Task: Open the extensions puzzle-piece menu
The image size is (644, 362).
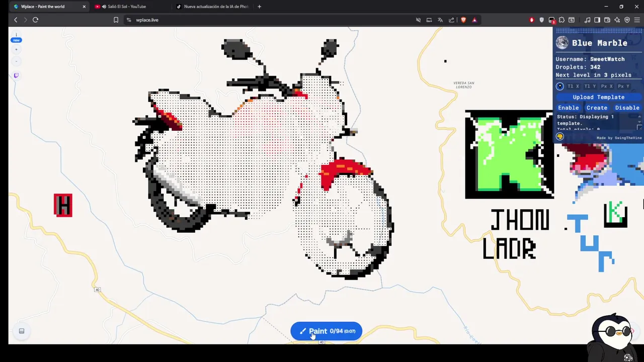Action: (x=561, y=20)
